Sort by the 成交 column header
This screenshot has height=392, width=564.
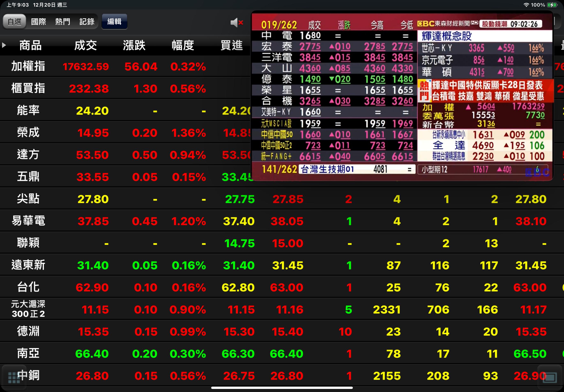85,45
